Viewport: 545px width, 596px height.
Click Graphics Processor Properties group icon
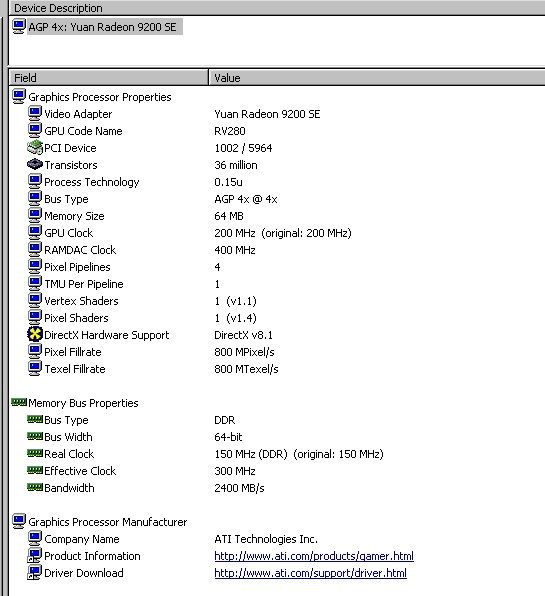pos(19,97)
